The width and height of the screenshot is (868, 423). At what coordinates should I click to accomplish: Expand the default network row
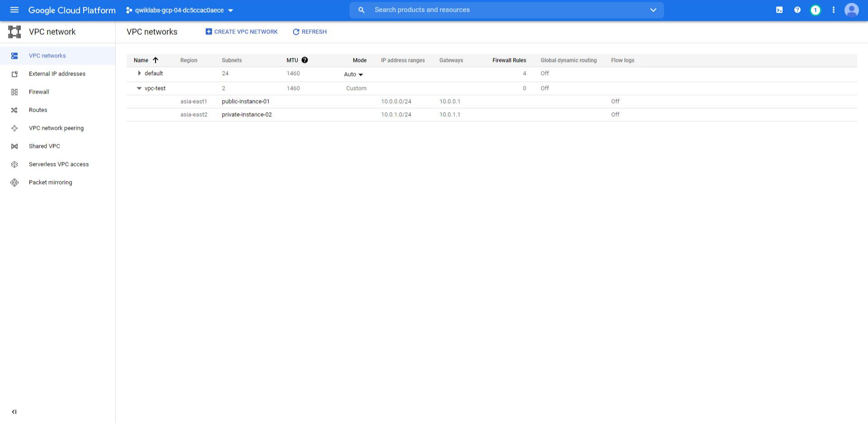coord(139,73)
